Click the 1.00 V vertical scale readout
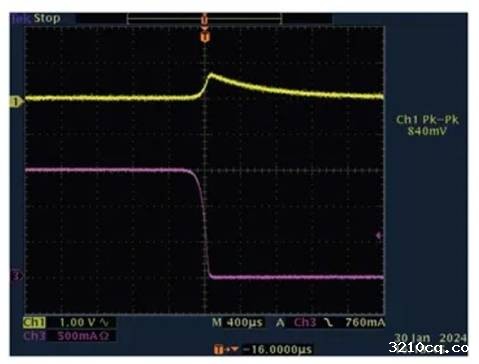The height and width of the screenshot is (364, 479). [77, 322]
